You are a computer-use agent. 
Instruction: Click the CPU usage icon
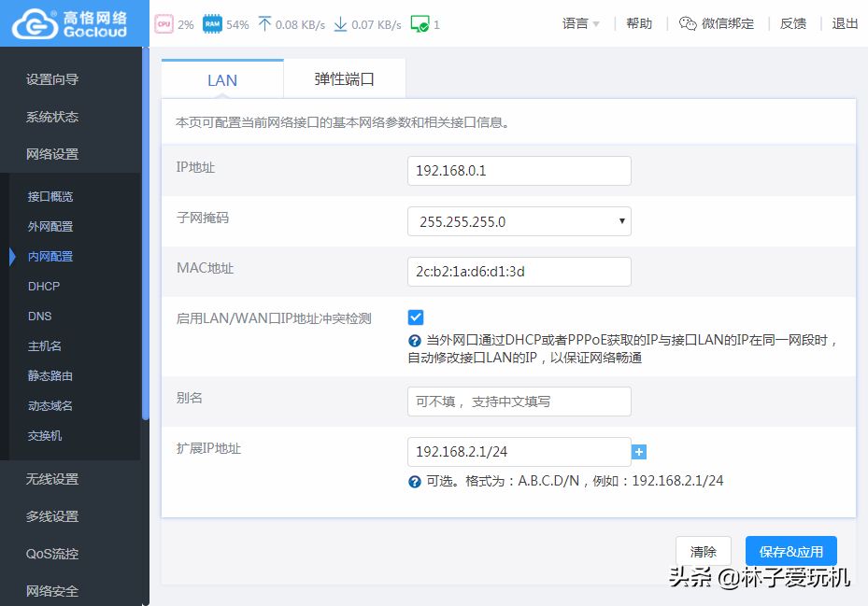coord(164,24)
